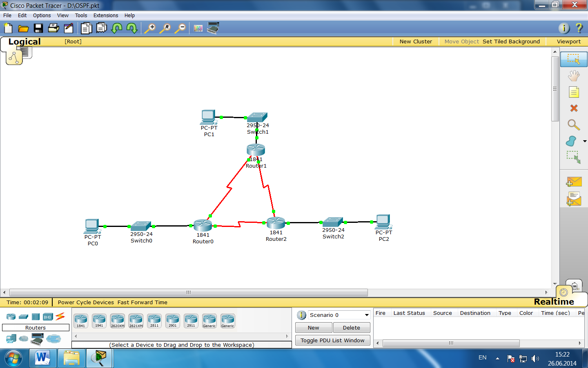Select Connections lightning bolt category
The width and height of the screenshot is (588, 368).
click(x=60, y=316)
